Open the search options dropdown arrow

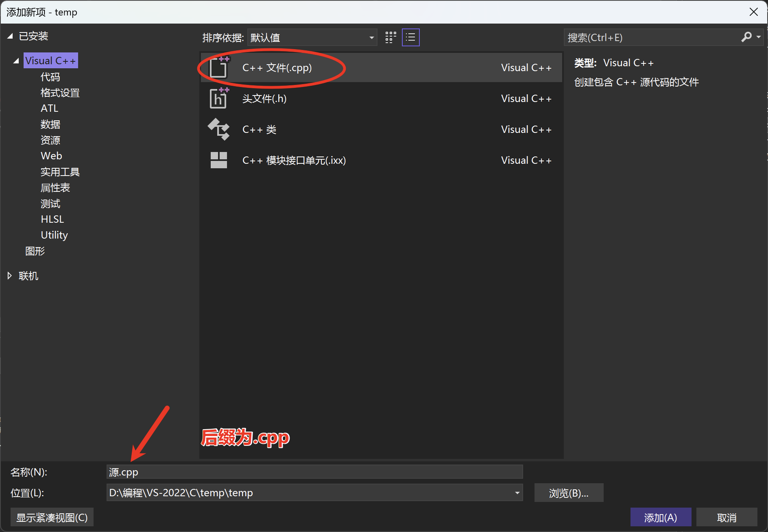point(759,37)
